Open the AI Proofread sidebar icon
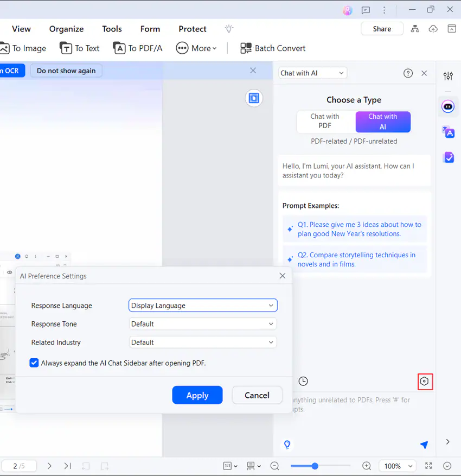Screen dimensions: 461x476 click(x=448, y=157)
